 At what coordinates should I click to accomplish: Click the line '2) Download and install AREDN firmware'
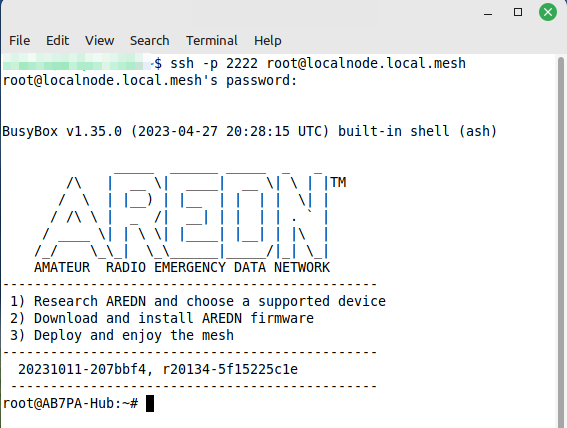click(162, 318)
